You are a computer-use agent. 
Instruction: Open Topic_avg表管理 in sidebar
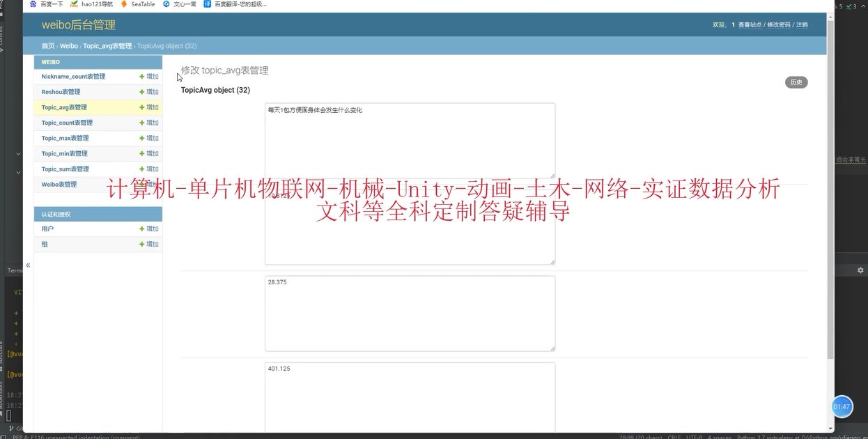click(x=64, y=107)
